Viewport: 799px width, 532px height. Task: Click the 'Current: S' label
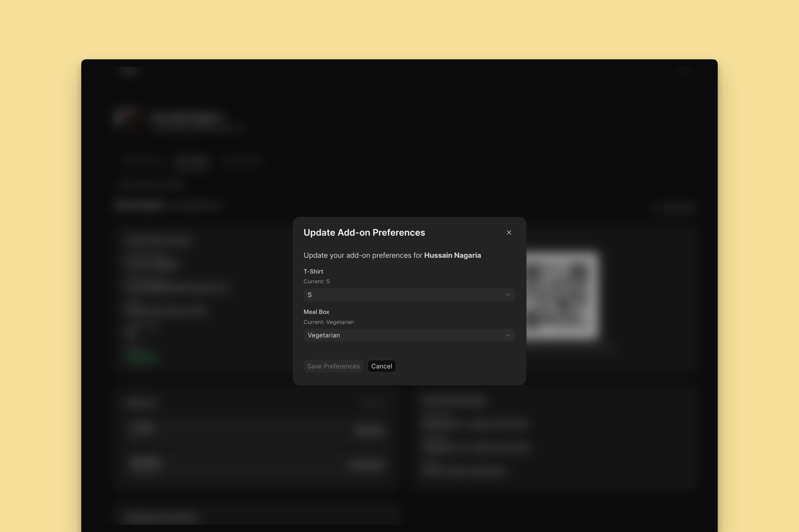[x=316, y=281]
